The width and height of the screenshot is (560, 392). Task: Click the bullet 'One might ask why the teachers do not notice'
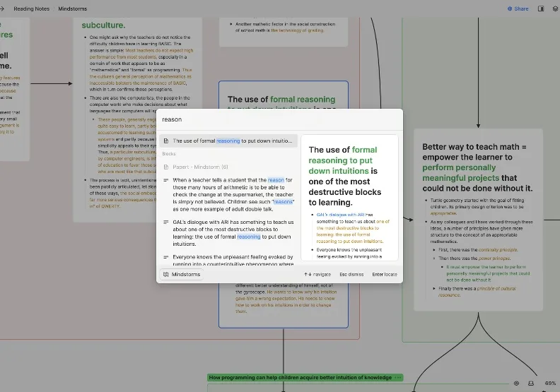click(141, 63)
